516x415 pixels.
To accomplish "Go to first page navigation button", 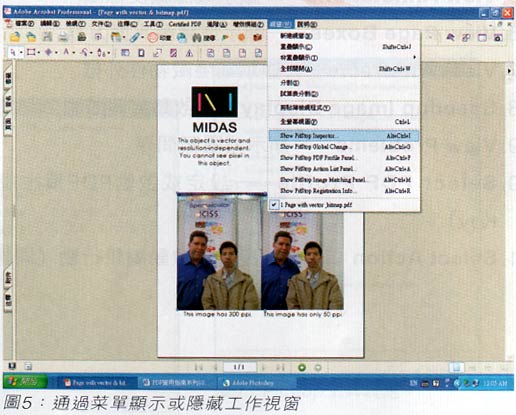I will [x=199, y=367].
